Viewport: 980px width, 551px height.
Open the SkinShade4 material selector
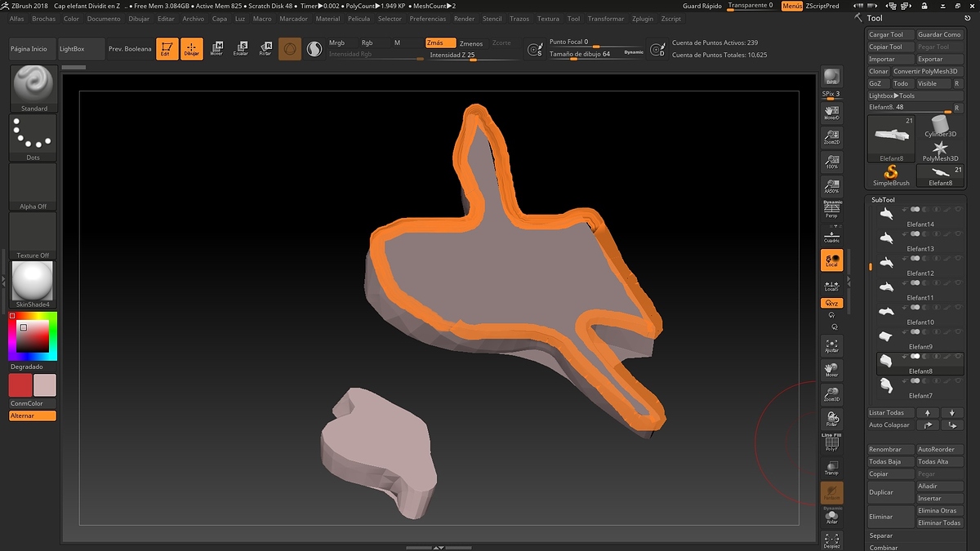[33, 284]
